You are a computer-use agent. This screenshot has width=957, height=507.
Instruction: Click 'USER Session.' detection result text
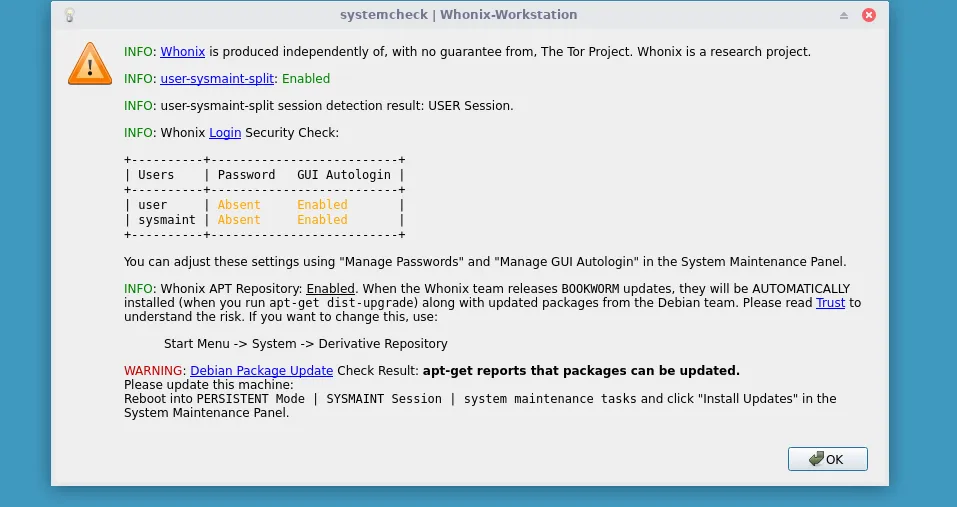point(471,106)
